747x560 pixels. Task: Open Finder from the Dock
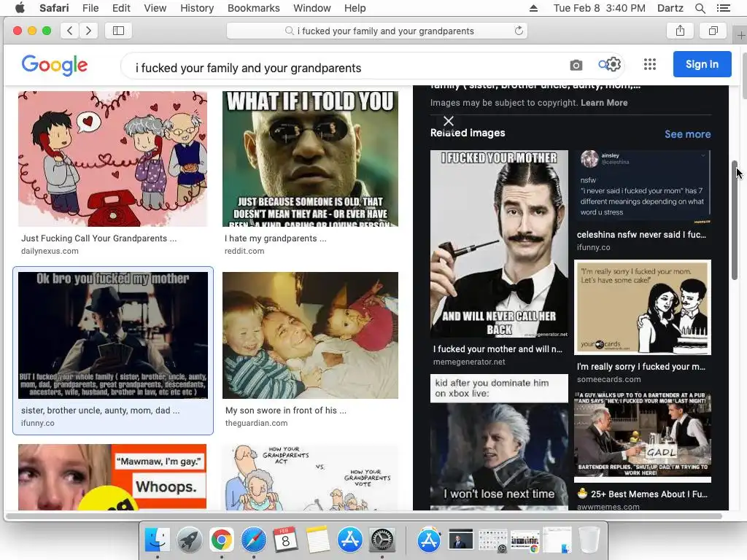[158, 540]
